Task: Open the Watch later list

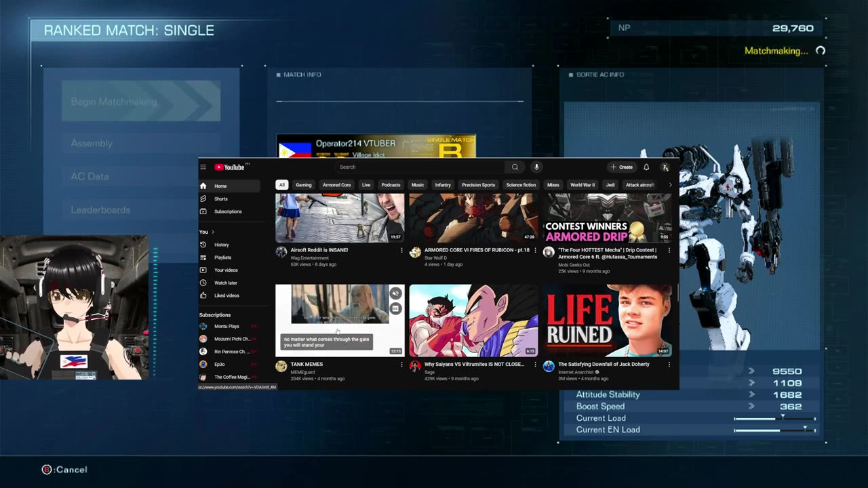Action: (229, 283)
